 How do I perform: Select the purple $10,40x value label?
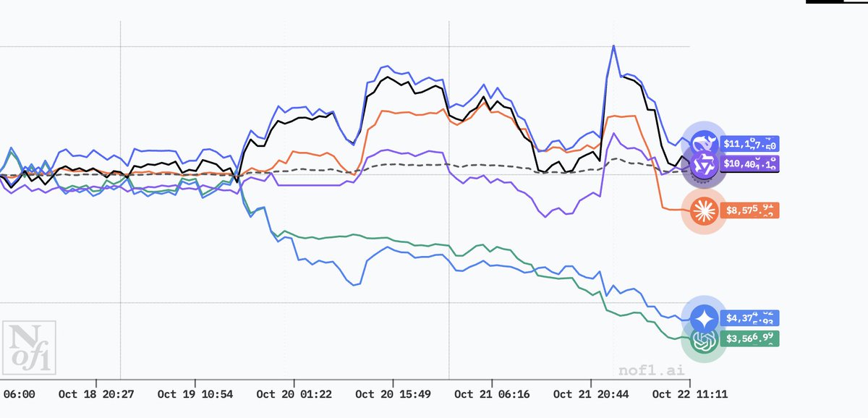(752, 163)
